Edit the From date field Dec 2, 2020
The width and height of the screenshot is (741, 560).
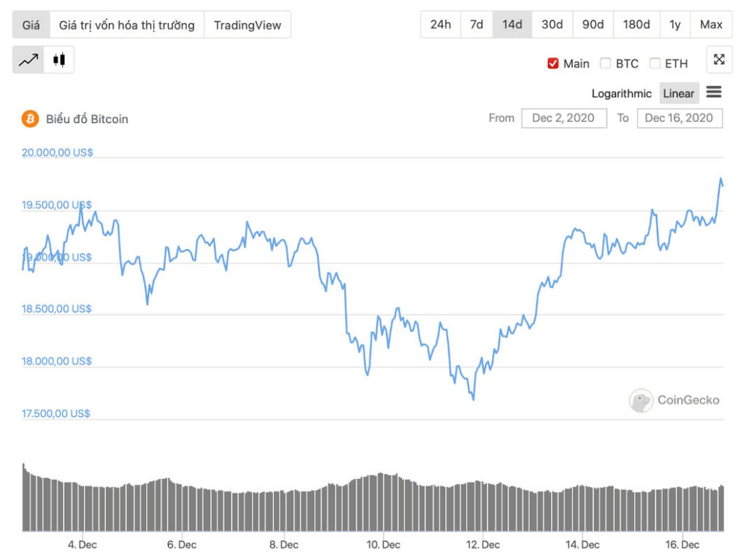pyautogui.click(x=564, y=118)
